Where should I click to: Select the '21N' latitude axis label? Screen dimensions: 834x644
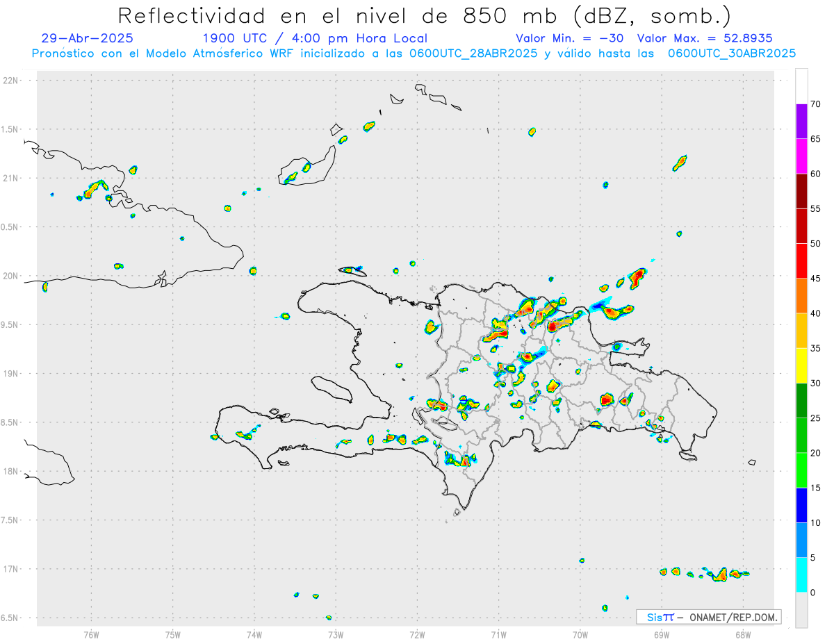pyautogui.click(x=12, y=178)
